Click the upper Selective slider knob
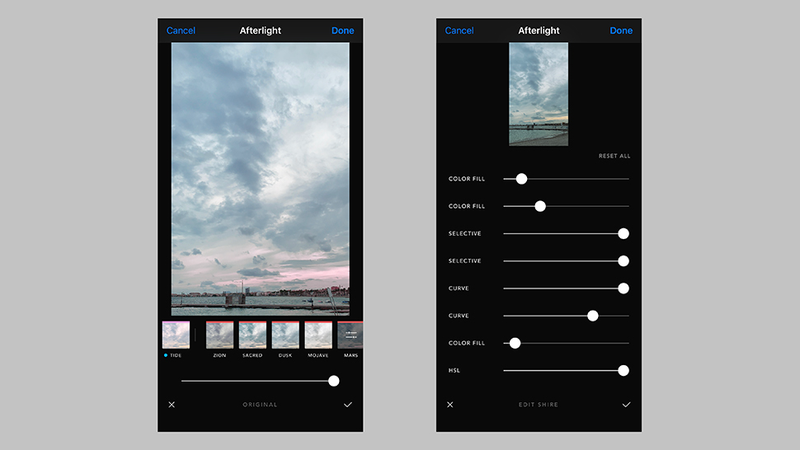The width and height of the screenshot is (800, 450). [x=623, y=234]
